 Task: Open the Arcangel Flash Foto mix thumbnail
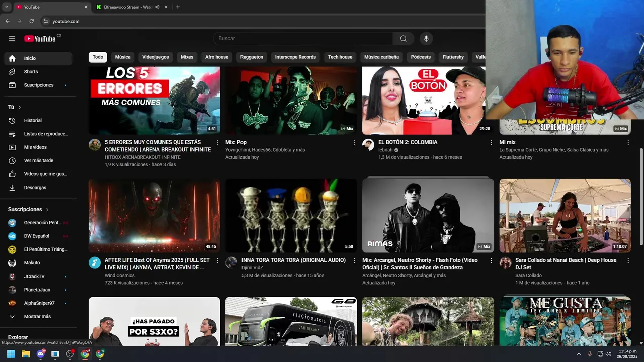(x=428, y=216)
